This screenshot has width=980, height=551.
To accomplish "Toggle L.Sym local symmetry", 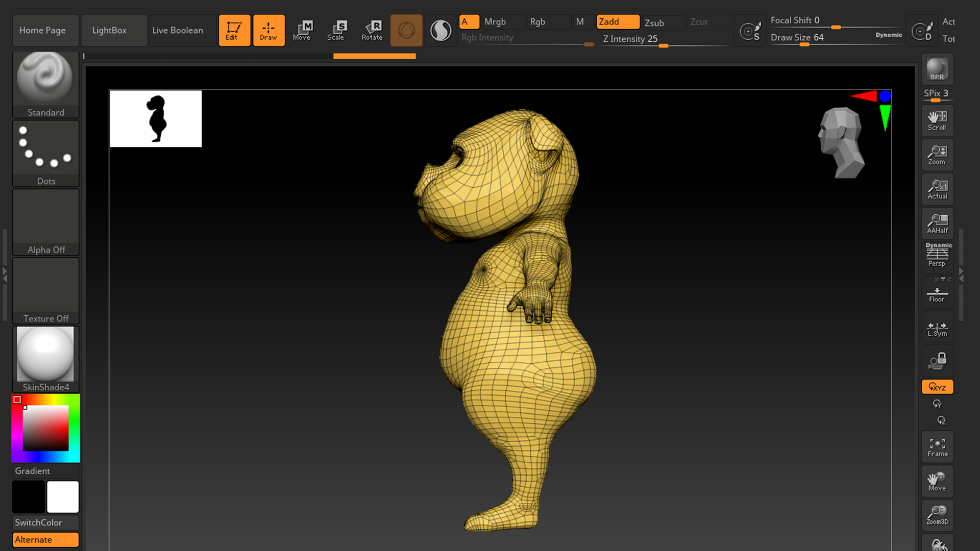I will (937, 327).
